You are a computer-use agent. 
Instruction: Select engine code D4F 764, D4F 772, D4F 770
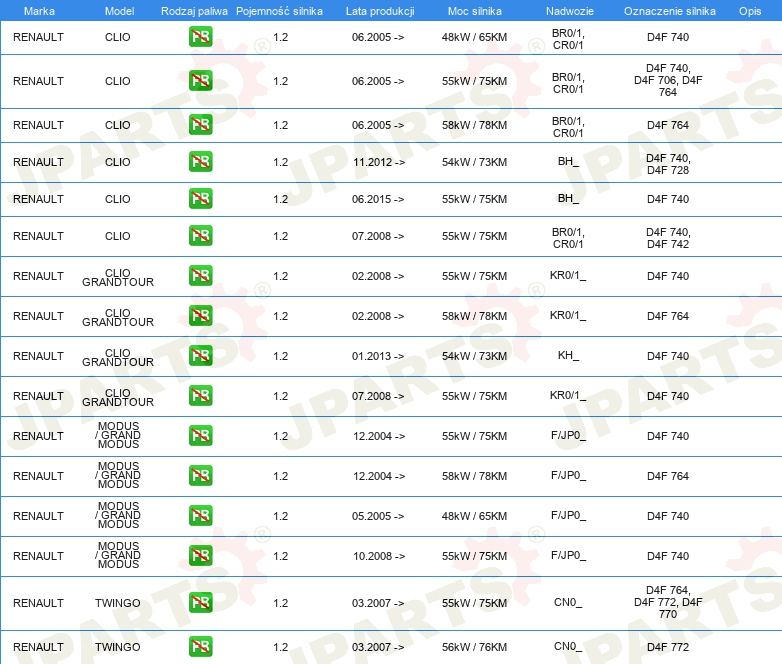point(668,602)
